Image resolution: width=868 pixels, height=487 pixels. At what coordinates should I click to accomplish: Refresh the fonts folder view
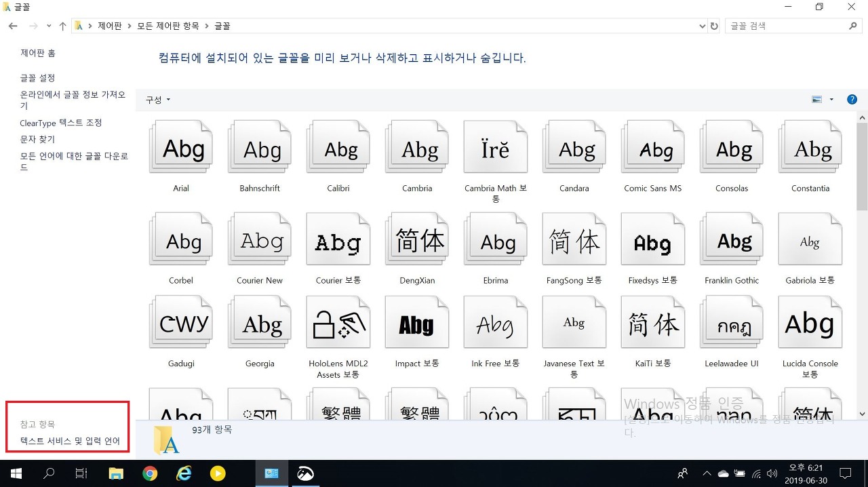pyautogui.click(x=714, y=26)
